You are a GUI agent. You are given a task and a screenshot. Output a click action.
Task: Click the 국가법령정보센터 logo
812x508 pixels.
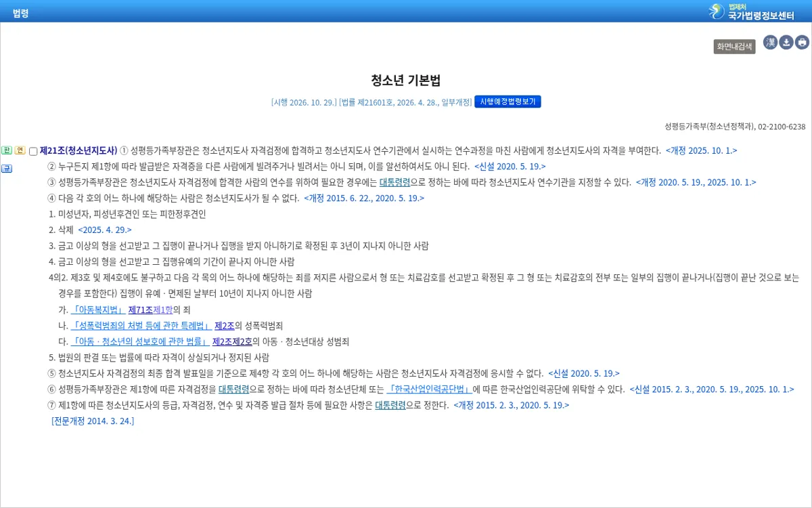751,11
